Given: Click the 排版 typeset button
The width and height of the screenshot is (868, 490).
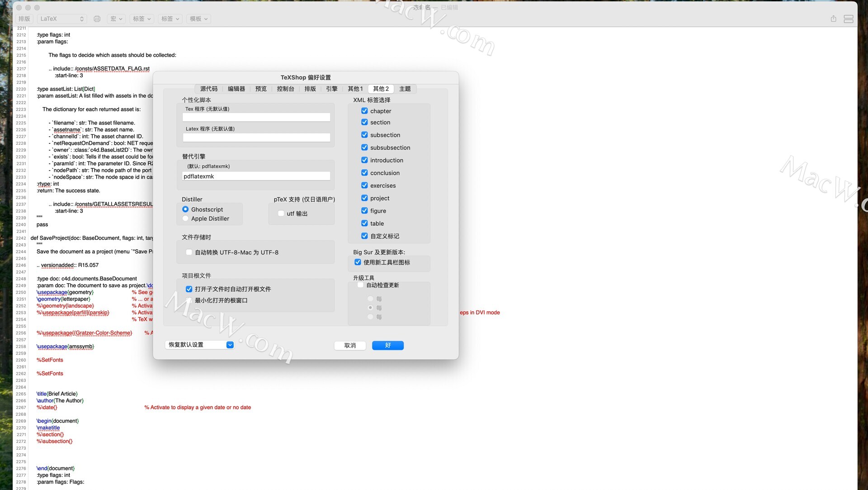Looking at the screenshot, I should pos(24,19).
